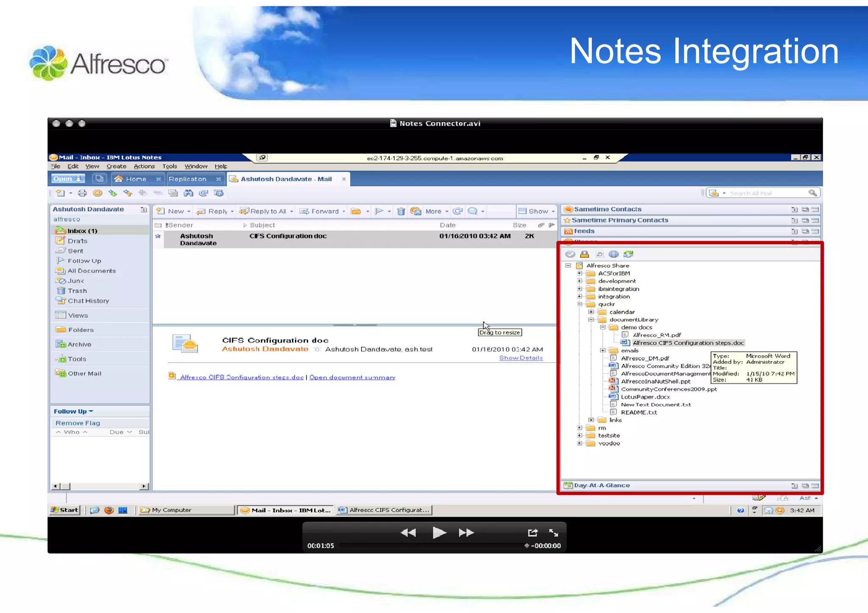Click the lock icon in the Alfresco panel toolbar
The height and width of the screenshot is (613, 868).
point(584,254)
